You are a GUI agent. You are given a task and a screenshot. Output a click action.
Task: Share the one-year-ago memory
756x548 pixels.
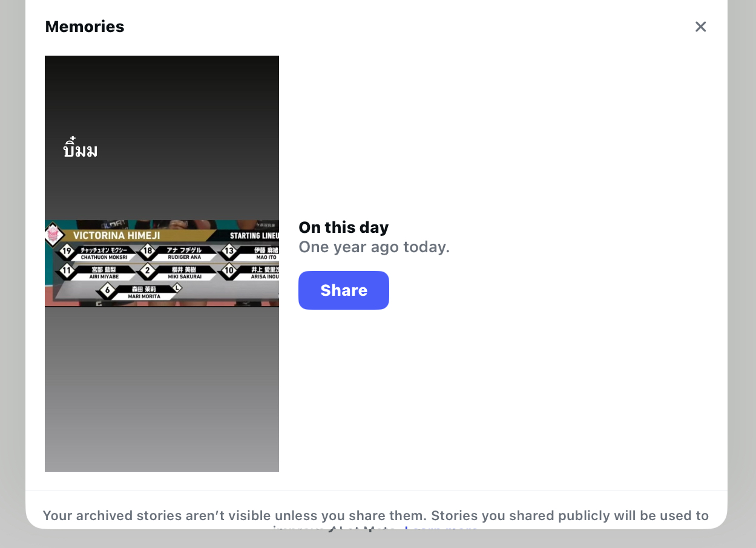point(344,290)
